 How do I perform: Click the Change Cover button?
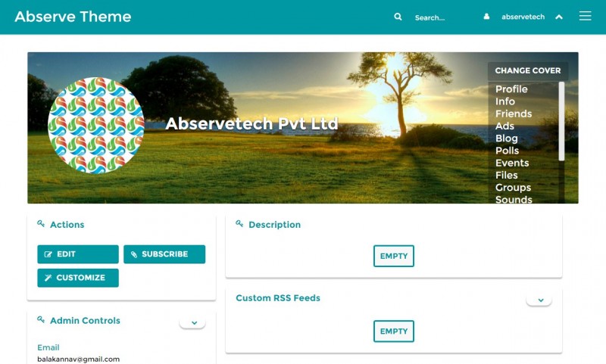pos(528,70)
